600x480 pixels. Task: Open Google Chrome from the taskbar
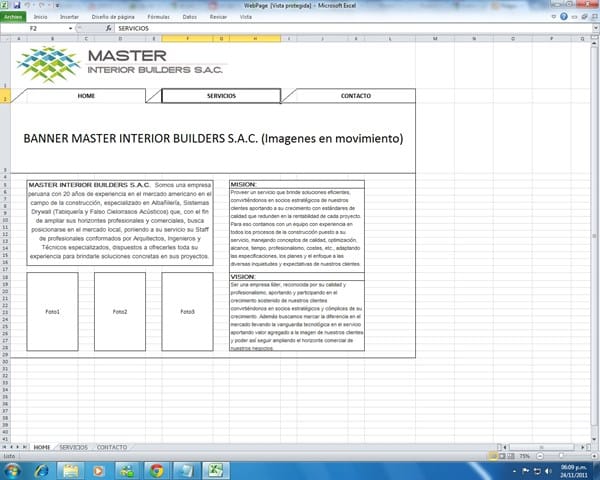157,470
